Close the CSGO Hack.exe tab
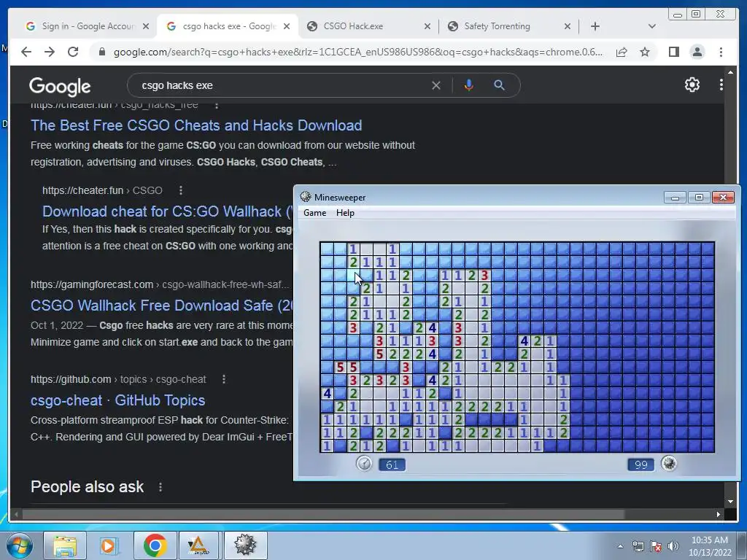Viewport: 747px width, 560px height. pos(427,26)
